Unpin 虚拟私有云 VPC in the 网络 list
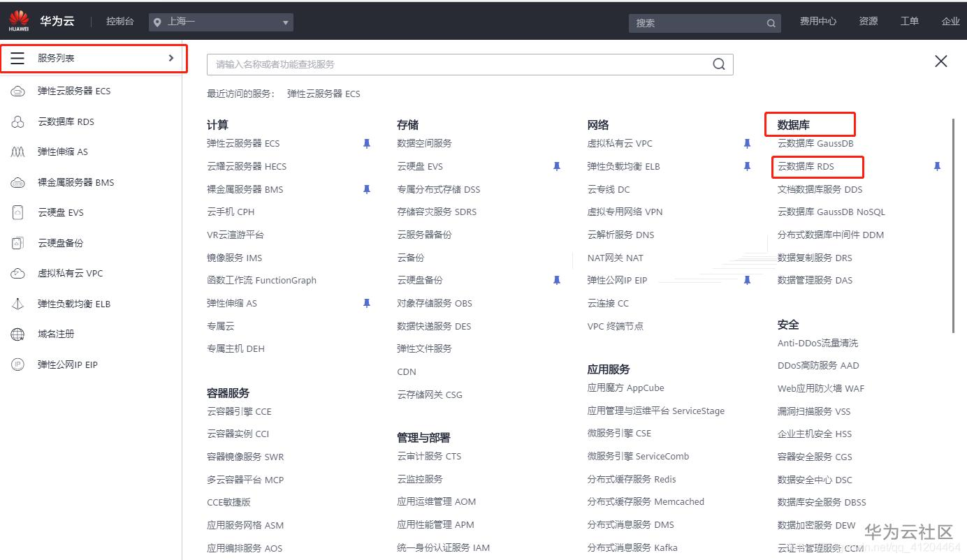This screenshot has height=560, width=967. (x=747, y=144)
